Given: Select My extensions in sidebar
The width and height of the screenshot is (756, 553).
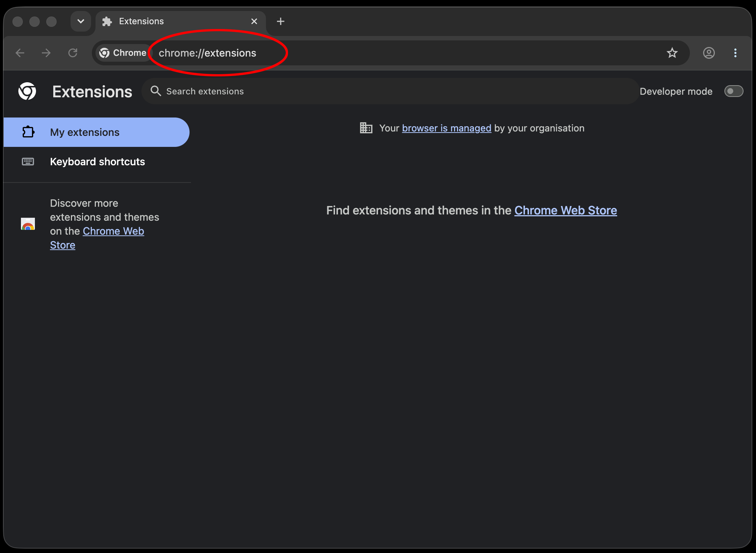Looking at the screenshot, I should tap(96, 132).
